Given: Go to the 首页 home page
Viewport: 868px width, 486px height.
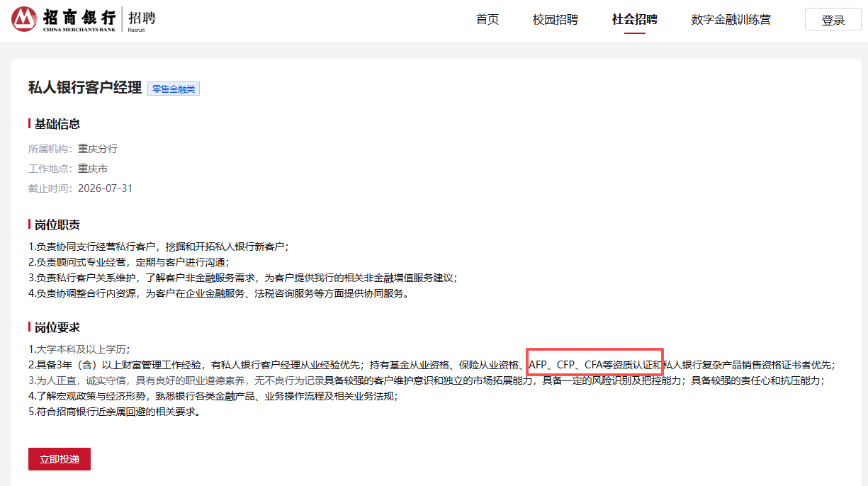Looking at the screenshot, I should click(487, 20).
